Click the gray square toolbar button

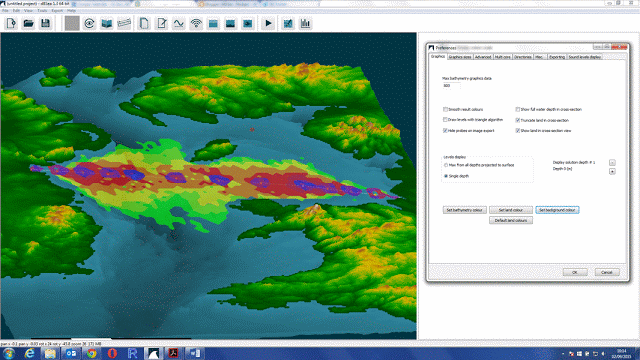click(x=72, y=23)
